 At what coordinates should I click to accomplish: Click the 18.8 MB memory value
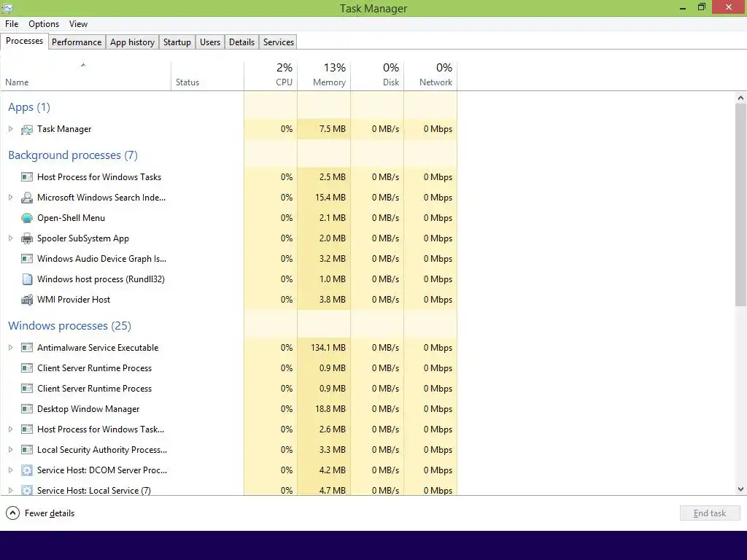pyautogui.click(x=330, y=409)
